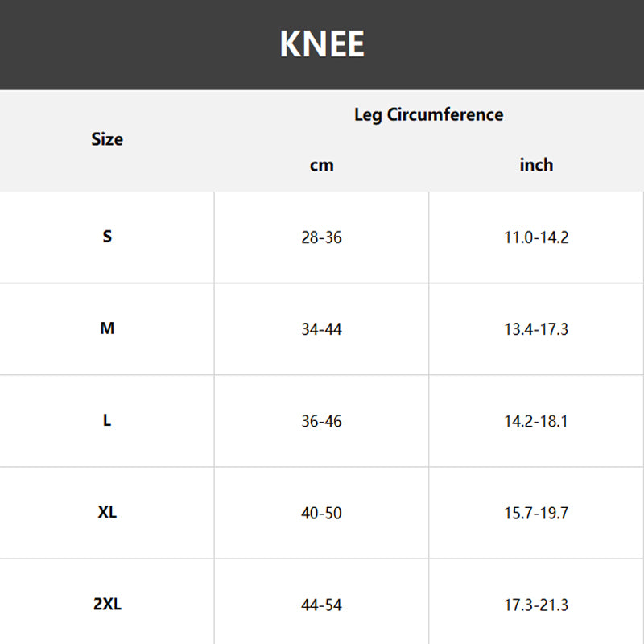Select the 34-44 cm cell
644x644 pixels.
tap(321, 329)
